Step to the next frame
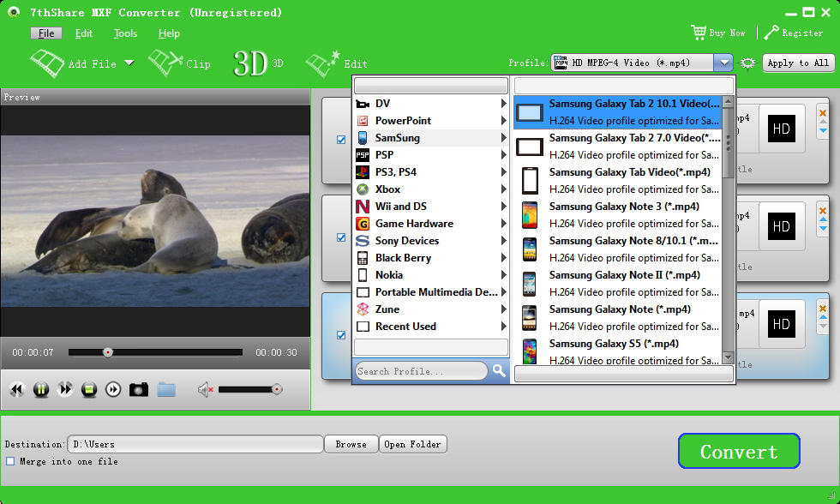The height and width of the screenshot is (504, 840). [113, 389]
